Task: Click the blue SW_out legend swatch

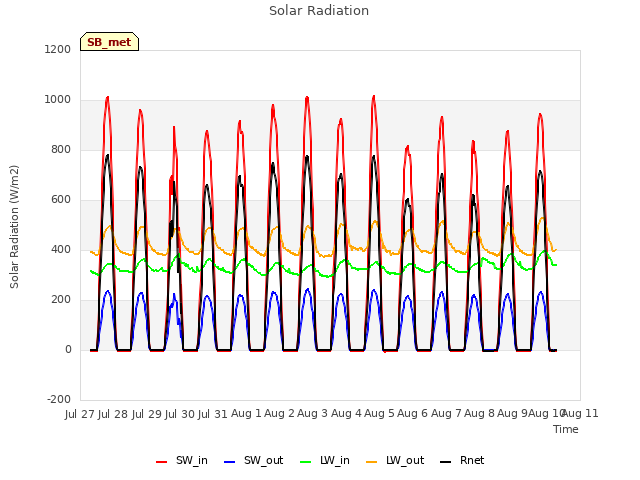Action: click(230, 462)
